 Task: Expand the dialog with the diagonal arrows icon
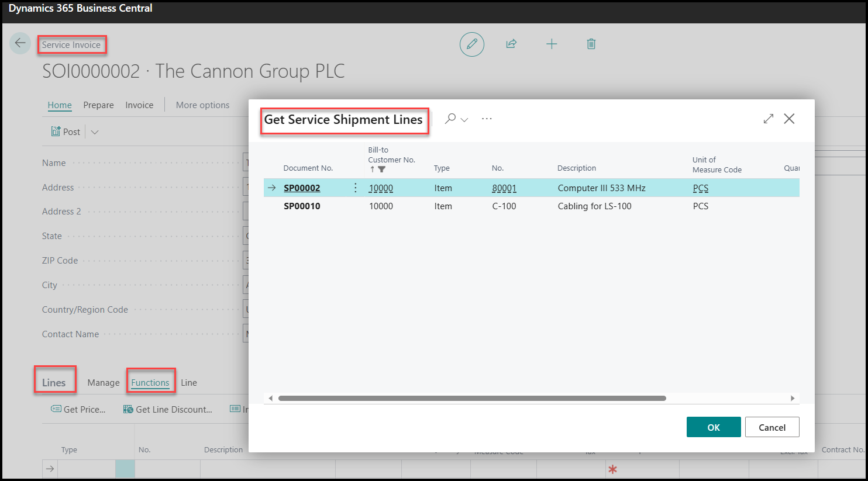769,119
